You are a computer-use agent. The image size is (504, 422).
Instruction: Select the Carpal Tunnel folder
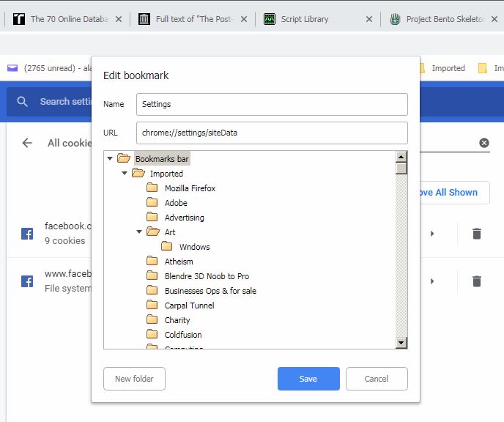pyautogui.click(x=189, y=306)
